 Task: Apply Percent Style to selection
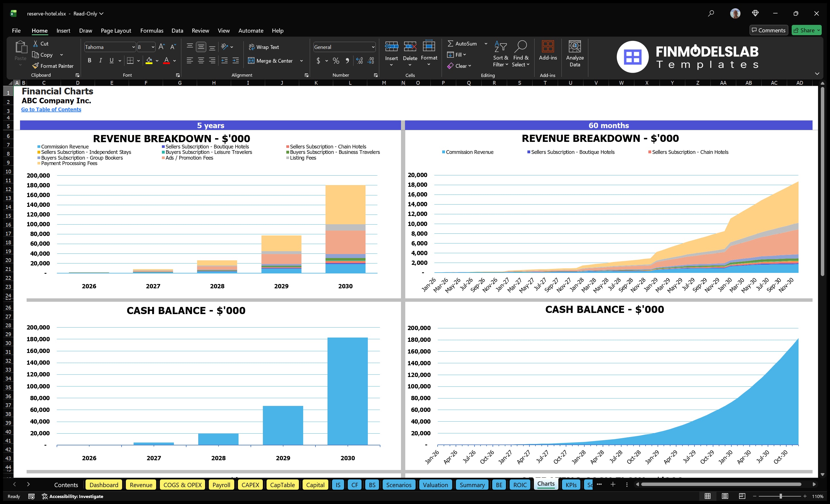coord(336,61)
